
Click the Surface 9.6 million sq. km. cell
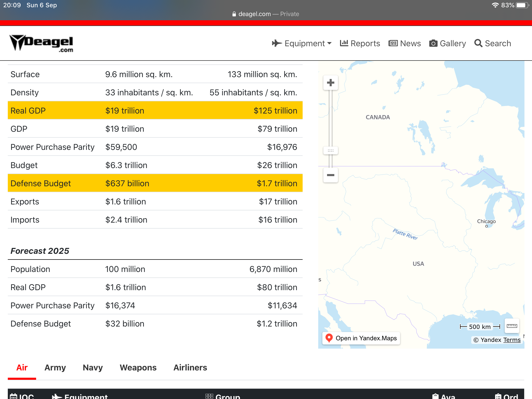click(139, 74)
